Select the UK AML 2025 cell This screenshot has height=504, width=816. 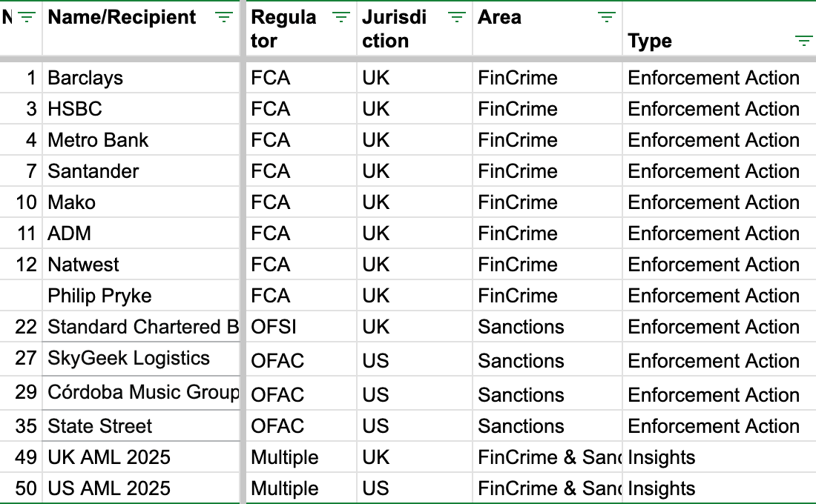tap(140, 457)
